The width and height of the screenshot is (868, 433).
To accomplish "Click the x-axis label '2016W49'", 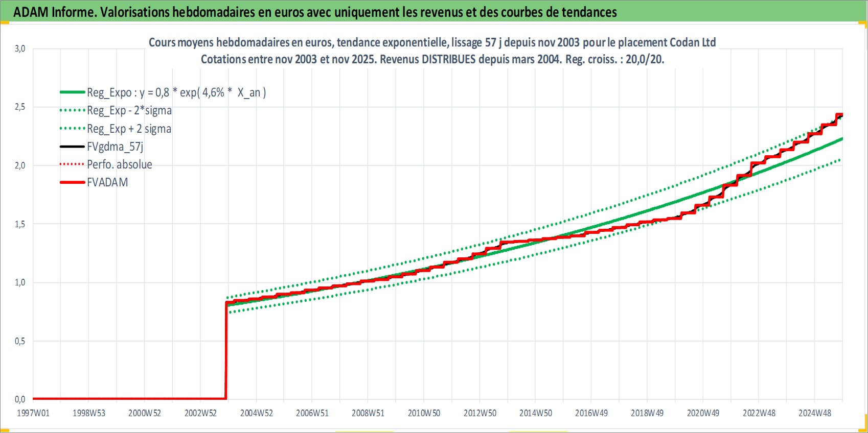I will coord(591,413).
